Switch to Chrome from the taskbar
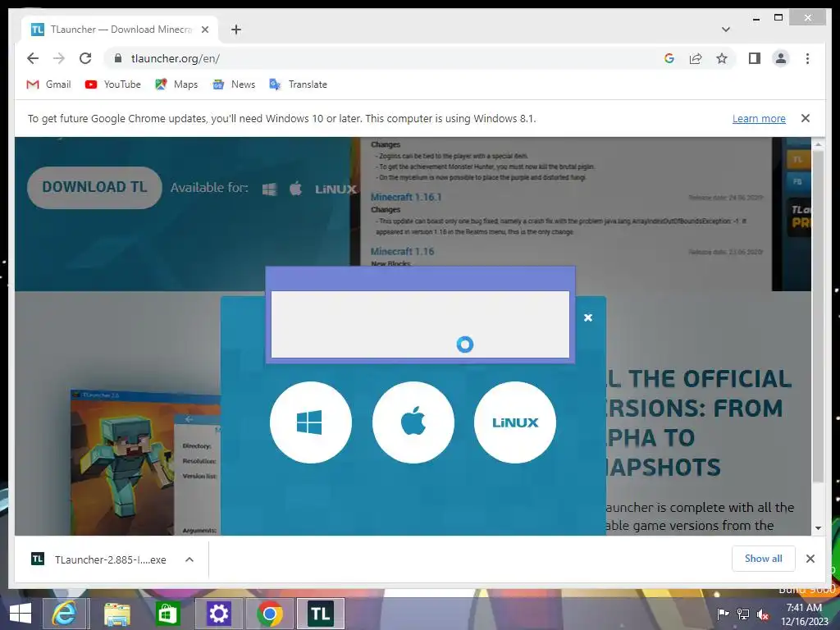The height and width of the screenshot is (630, 840). click(269, 614)
